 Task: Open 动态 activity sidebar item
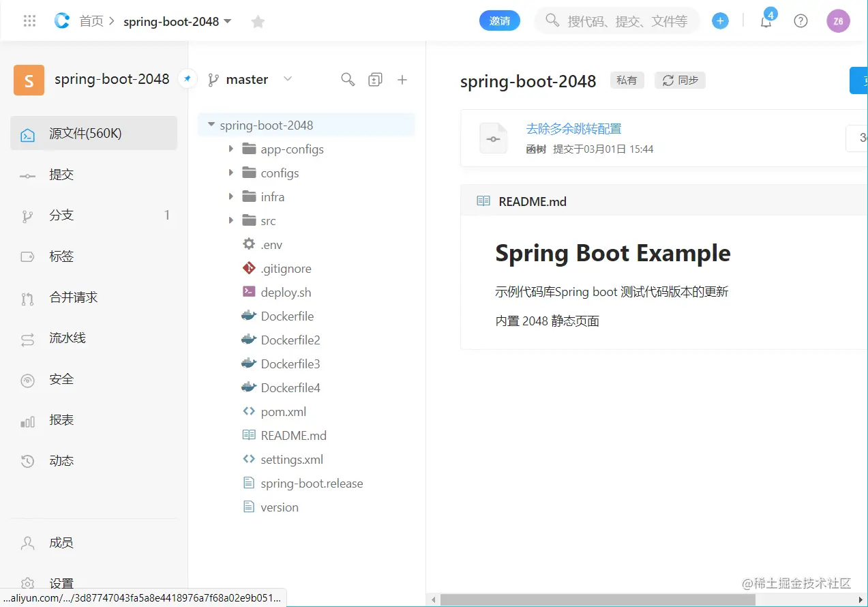(94, 461)
